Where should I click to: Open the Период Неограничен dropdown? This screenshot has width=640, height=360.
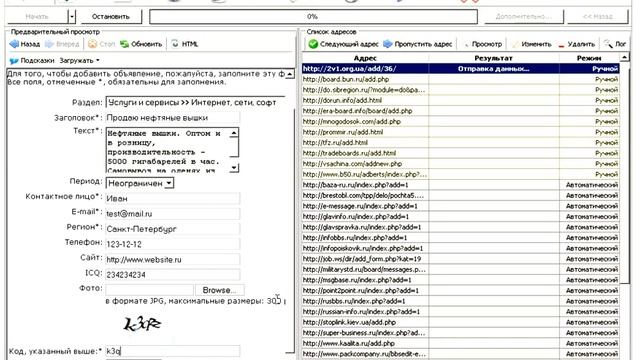coord(140,183)
